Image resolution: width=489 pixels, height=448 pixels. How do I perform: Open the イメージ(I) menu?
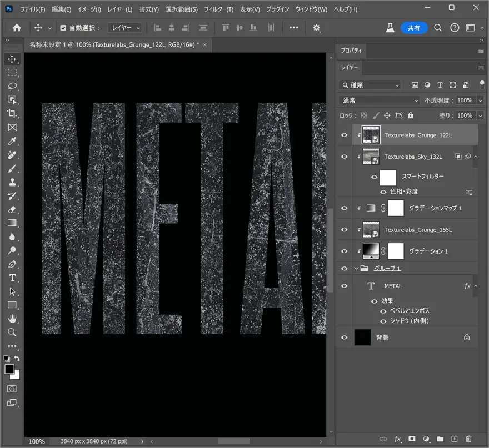[89, 9]
